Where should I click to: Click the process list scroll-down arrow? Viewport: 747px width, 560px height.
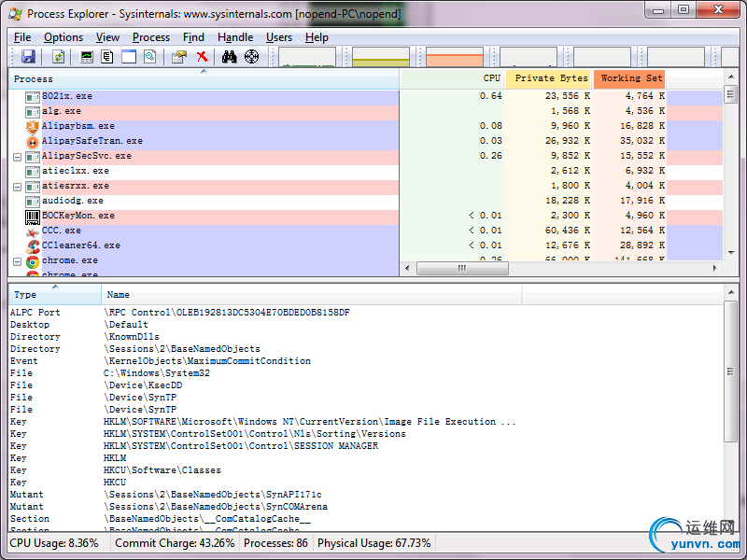click(x=731, y=253)
